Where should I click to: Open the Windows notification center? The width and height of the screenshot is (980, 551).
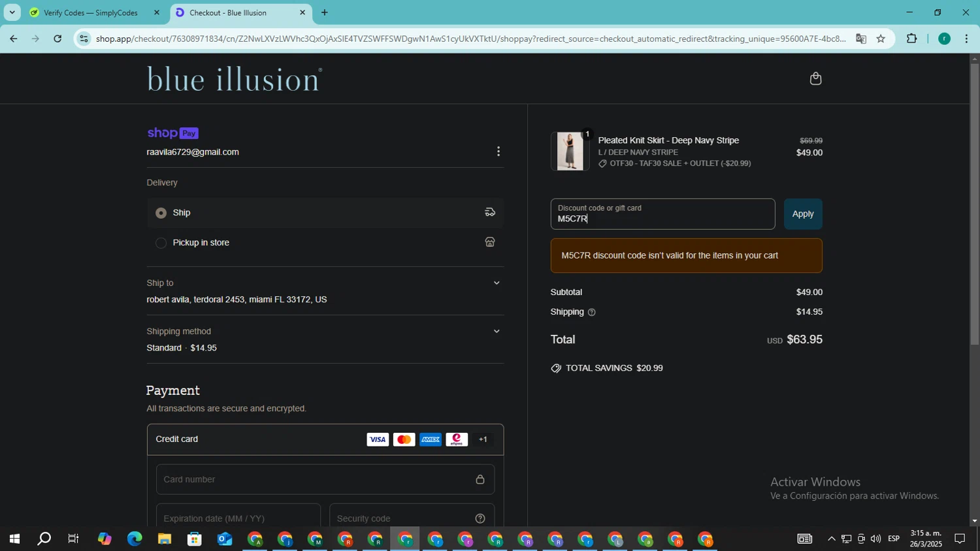tap(960, 539)
